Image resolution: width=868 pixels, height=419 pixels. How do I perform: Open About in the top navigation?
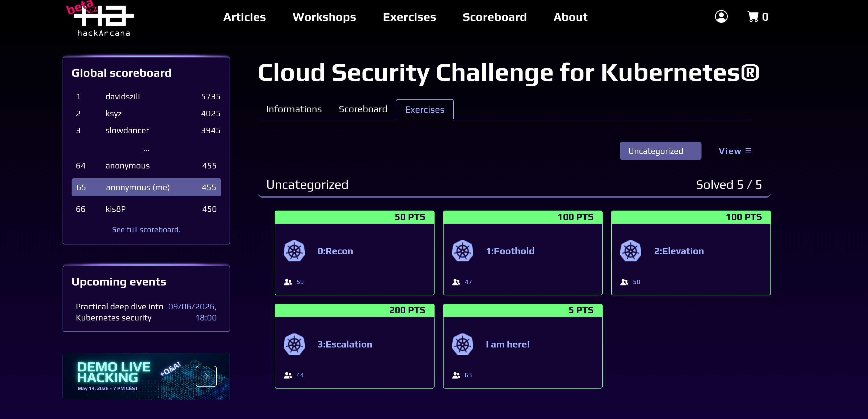coord(571,17)
